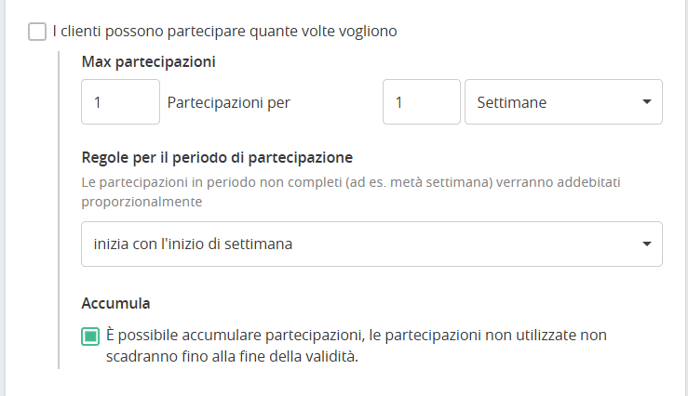Uncheck the green Accumula checkbox
This screenshot has height=396, width=688.
point(90,336)
